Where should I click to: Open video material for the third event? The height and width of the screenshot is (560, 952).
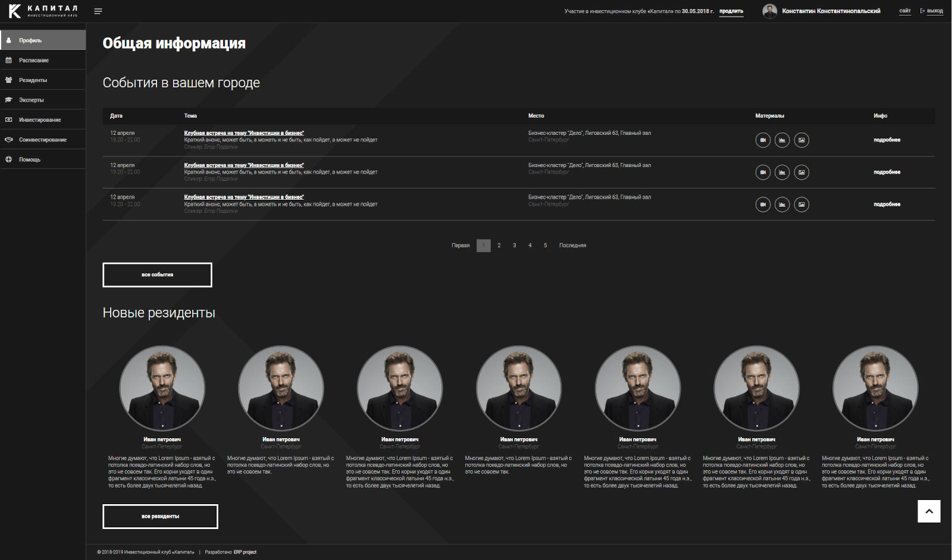coord(763,205)
